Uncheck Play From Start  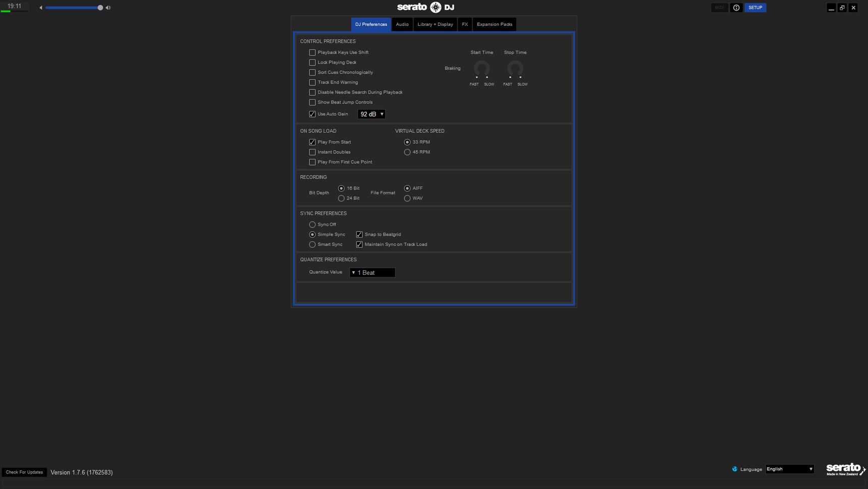pos(312,142)
